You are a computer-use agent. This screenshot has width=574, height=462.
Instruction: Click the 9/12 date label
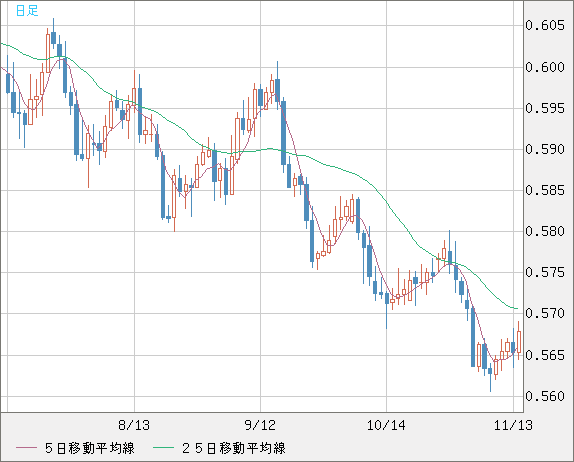tap(260, 425)
